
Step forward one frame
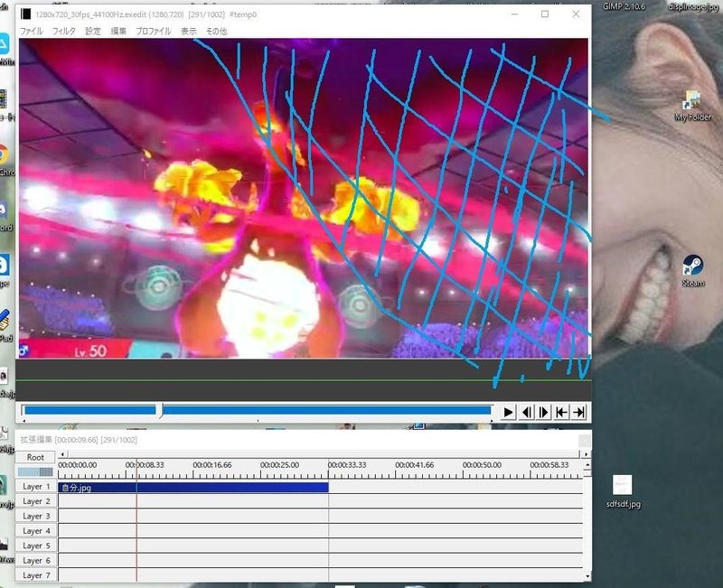coord(544,412)
